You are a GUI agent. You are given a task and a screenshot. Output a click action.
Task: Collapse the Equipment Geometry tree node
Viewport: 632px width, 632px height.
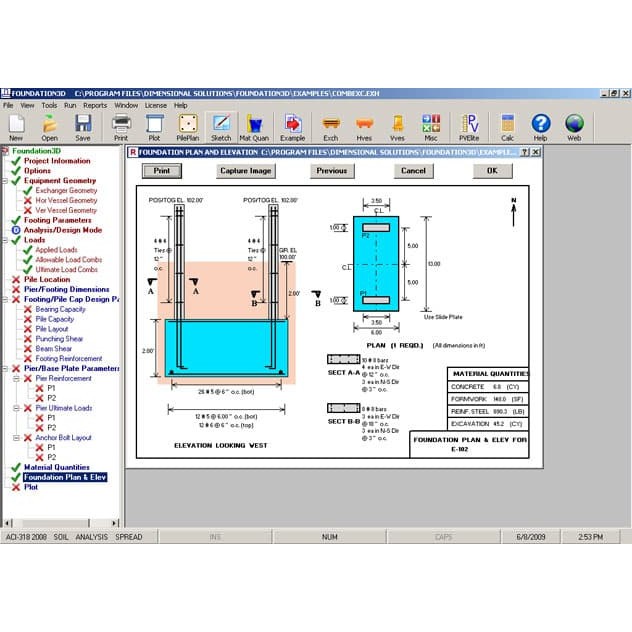click(6, 181)
